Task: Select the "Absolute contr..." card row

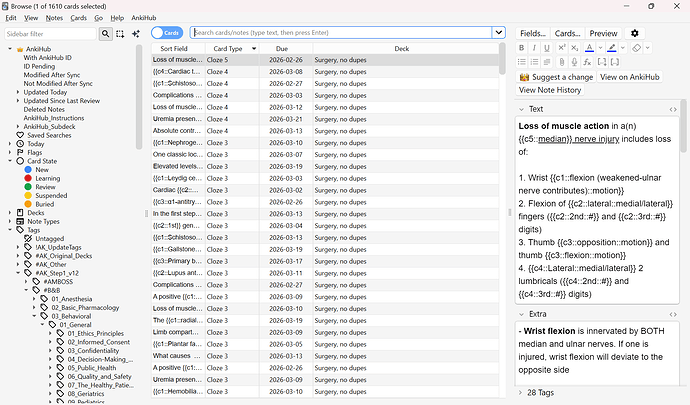Action: [325, 131]
